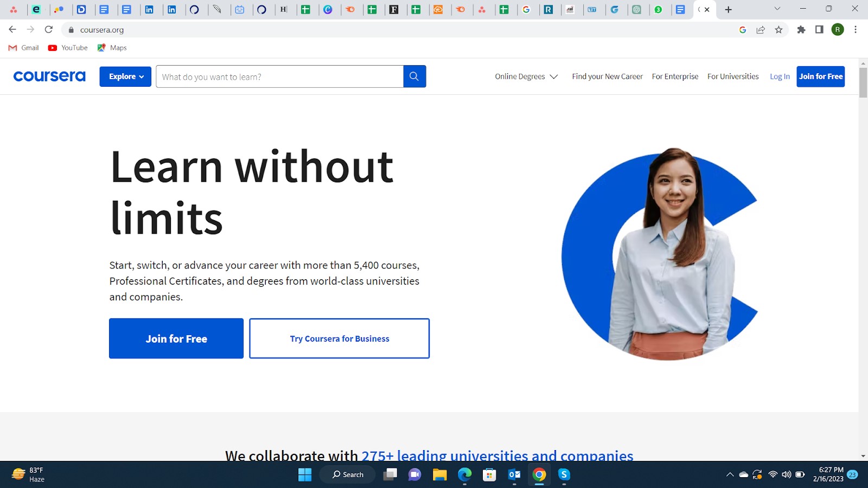Click the large Join for Free button
Screen dimensions: 868x488
176,338
